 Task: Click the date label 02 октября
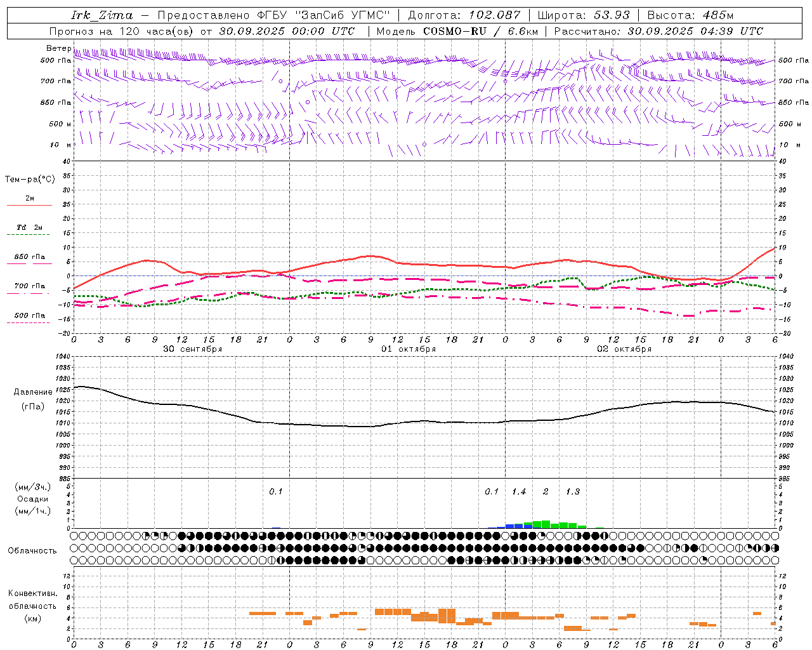[x=624, y=349]
